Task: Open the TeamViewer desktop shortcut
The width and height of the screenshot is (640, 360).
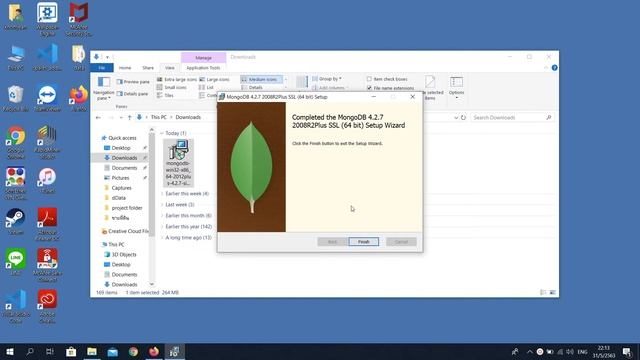Action: tap(47, 98)
